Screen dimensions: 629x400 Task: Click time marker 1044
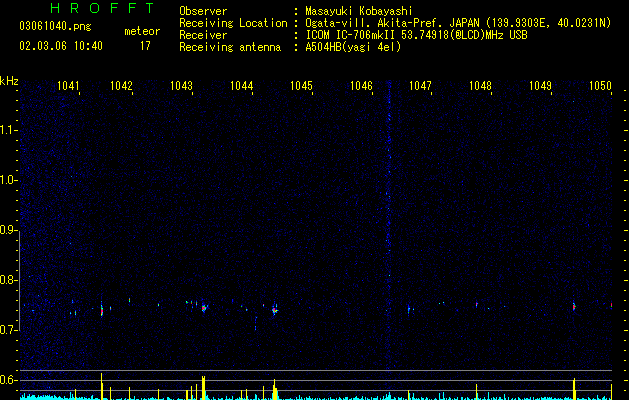point(241,86)
